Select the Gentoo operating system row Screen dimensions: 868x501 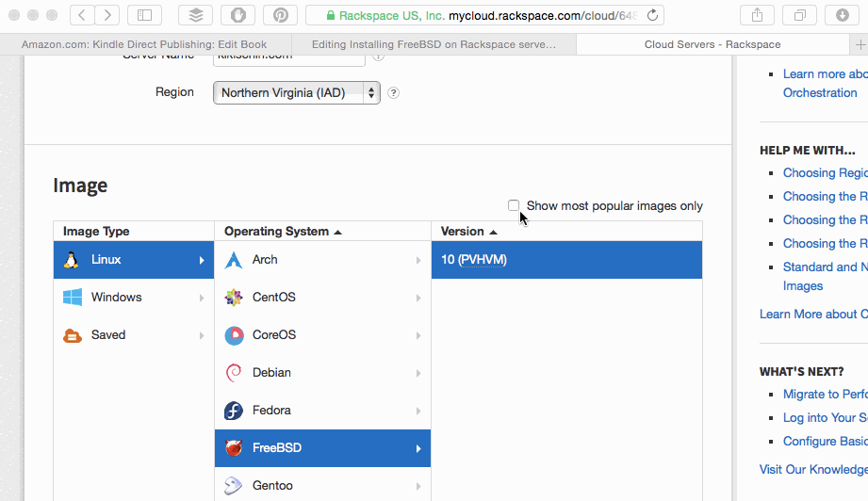(x=322, y=485)
